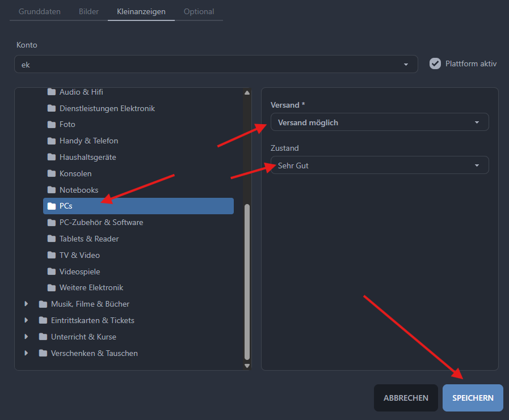
Task: Switch to the Grunddaten tab
Action: (40, 11)
